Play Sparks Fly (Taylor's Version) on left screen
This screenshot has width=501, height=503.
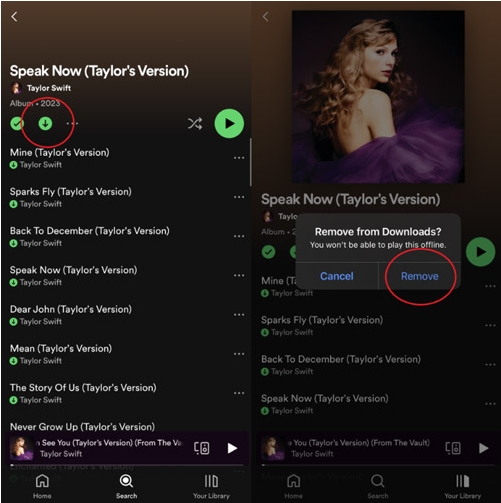coord(71,192)
